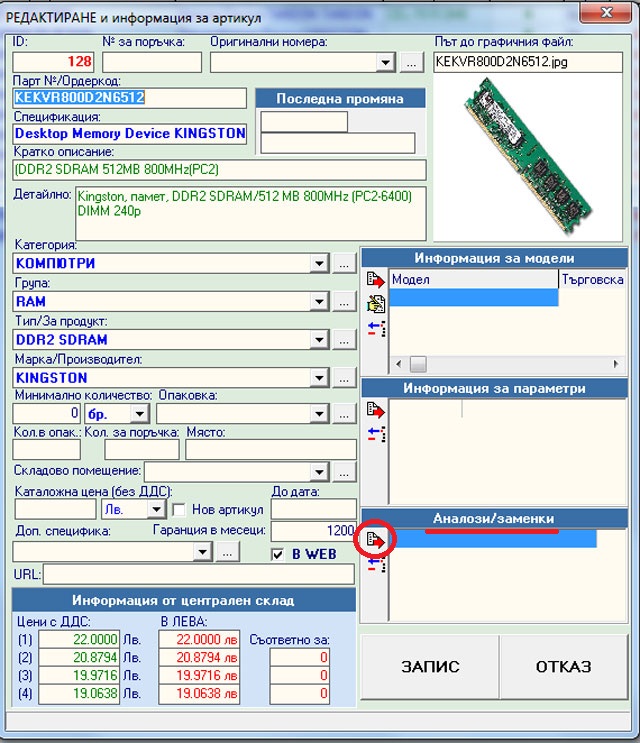Click the Минимално количество field
The image size is (640, 743).
[x=47, y=414]
